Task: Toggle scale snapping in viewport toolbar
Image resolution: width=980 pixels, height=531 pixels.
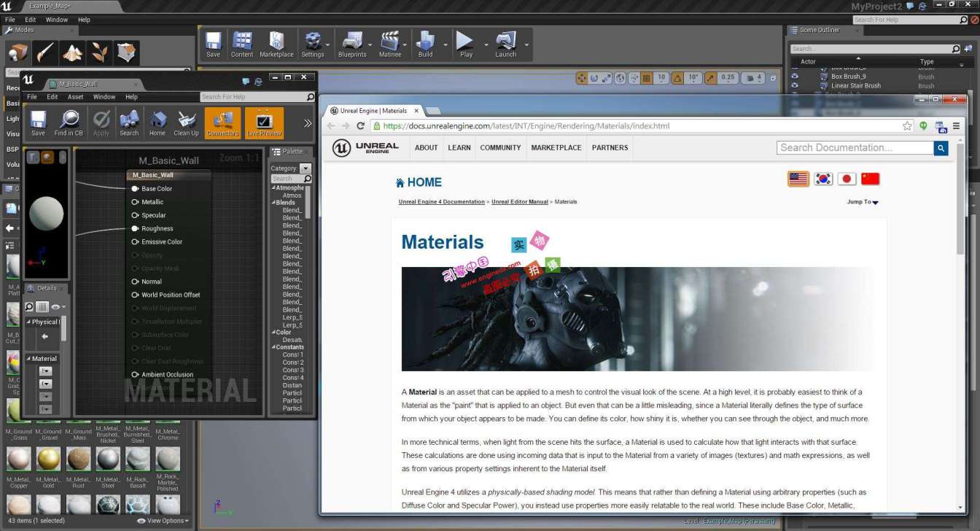Action: pos(711,78)
